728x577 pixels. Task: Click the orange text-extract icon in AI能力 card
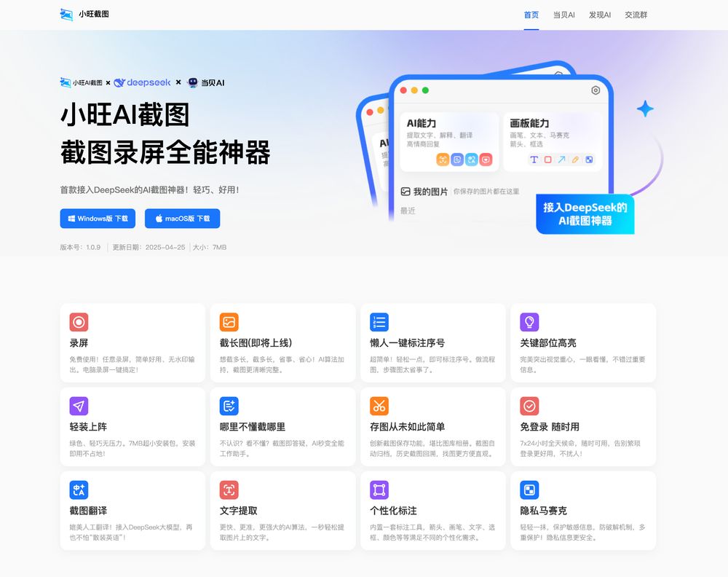tap(443, 160)
